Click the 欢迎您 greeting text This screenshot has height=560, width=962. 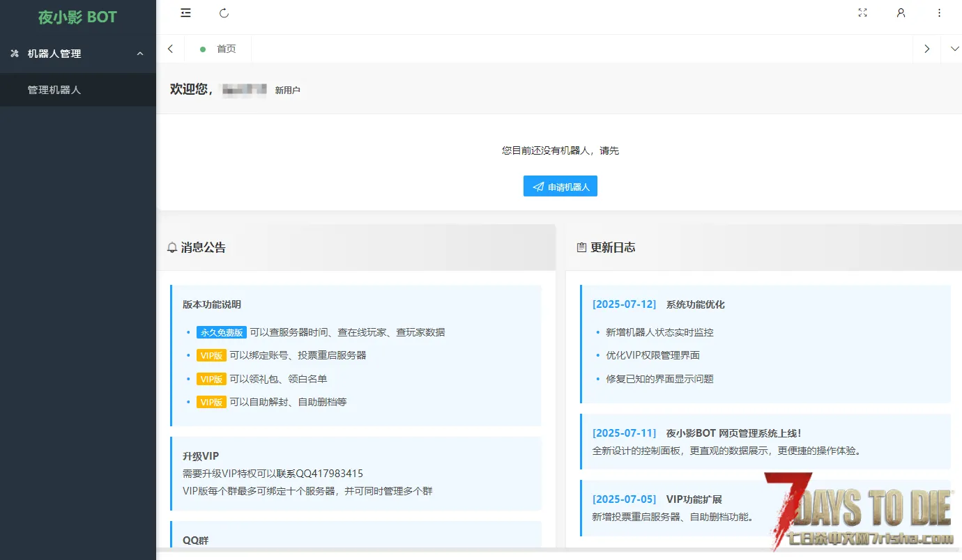192,89
